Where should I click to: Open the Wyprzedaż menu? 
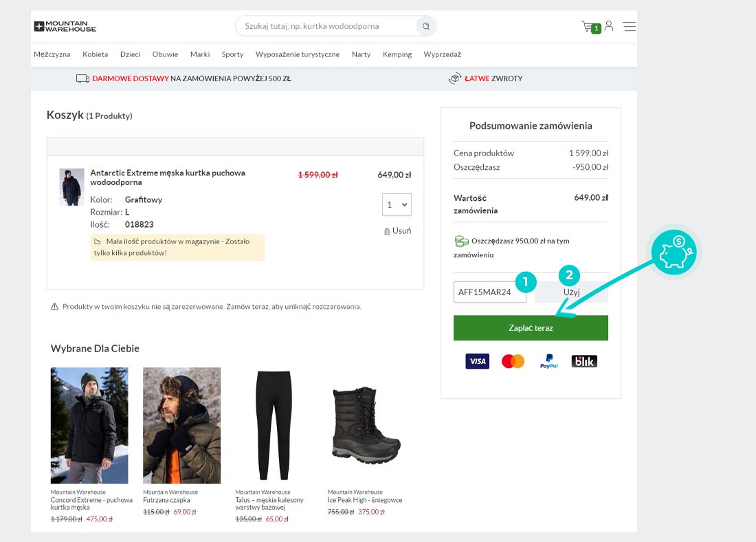point(442,54)
